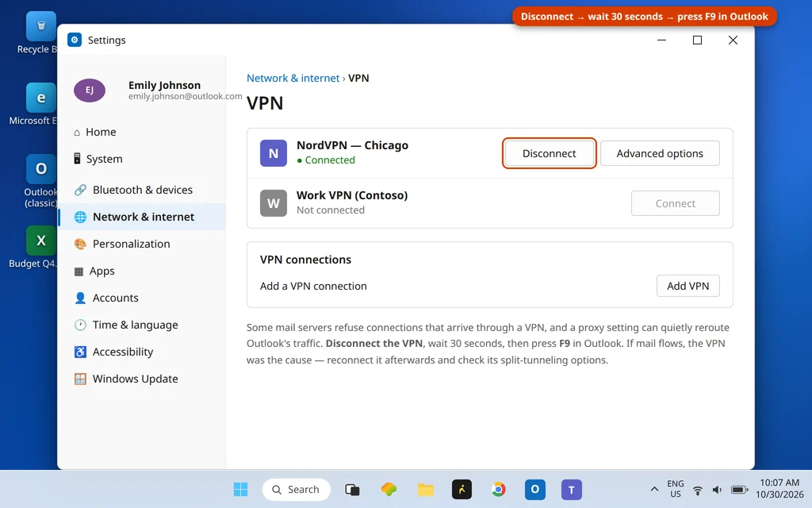Screen dimensions: 812x508
Task: Open Apps settings
Action: 143,271
